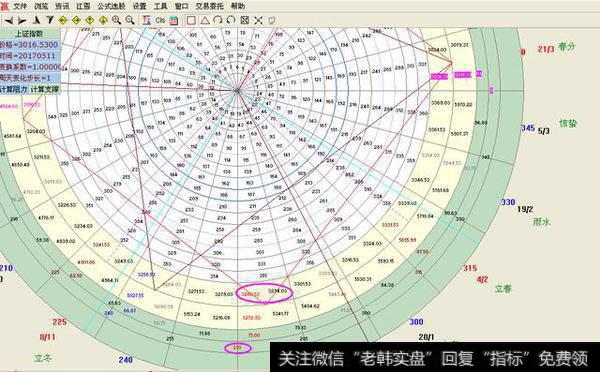Screen dimensions: 600x372
Task: Click the 20/1 date label
Action: [x=426, y=337]
